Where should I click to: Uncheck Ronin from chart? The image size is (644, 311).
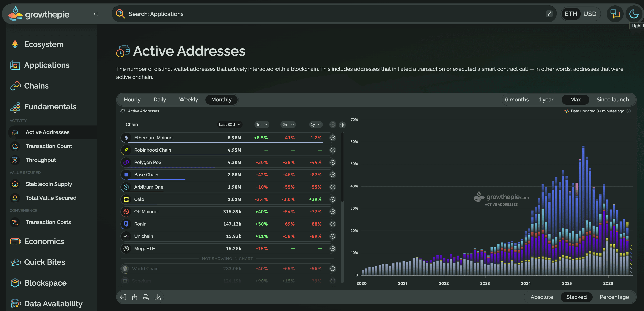pos(333,224)
